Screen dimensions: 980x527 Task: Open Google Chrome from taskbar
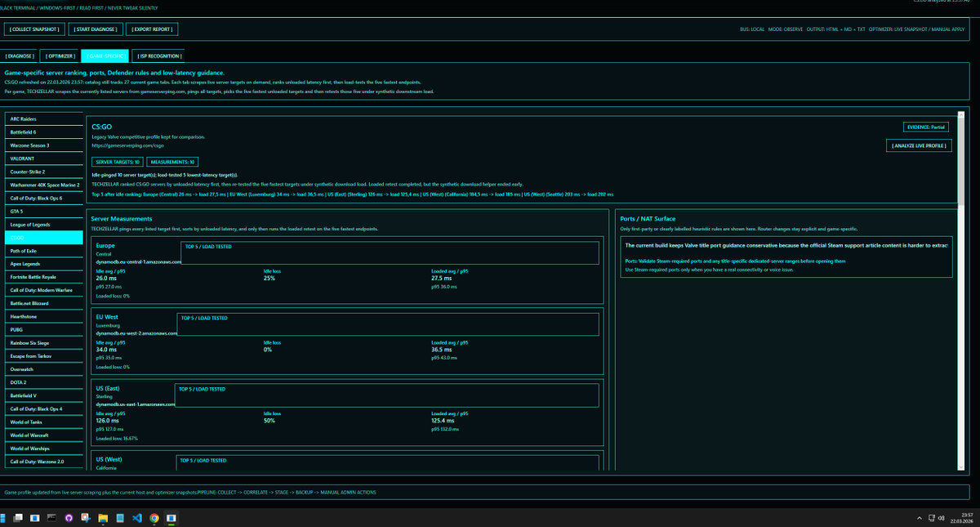pyautogui.click(x=154, y=518)
